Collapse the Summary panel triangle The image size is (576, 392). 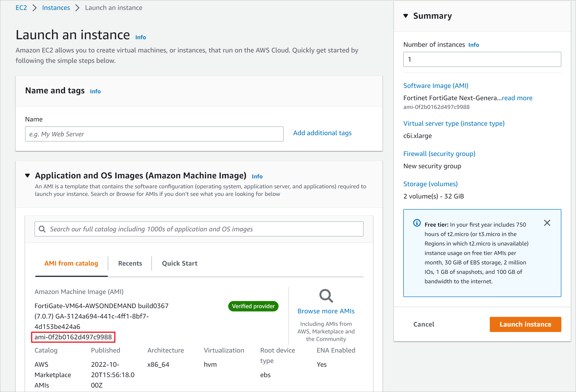pyautogui.click(x=406, y=16)
